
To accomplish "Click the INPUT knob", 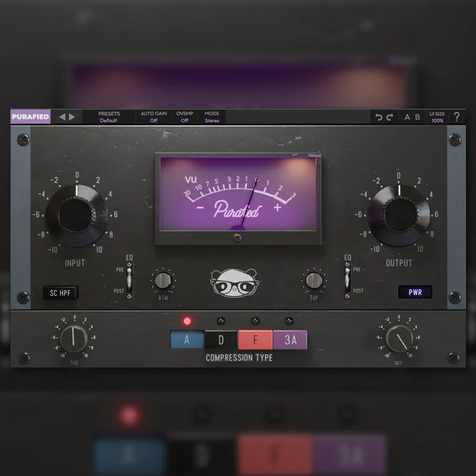I will 77,215.
